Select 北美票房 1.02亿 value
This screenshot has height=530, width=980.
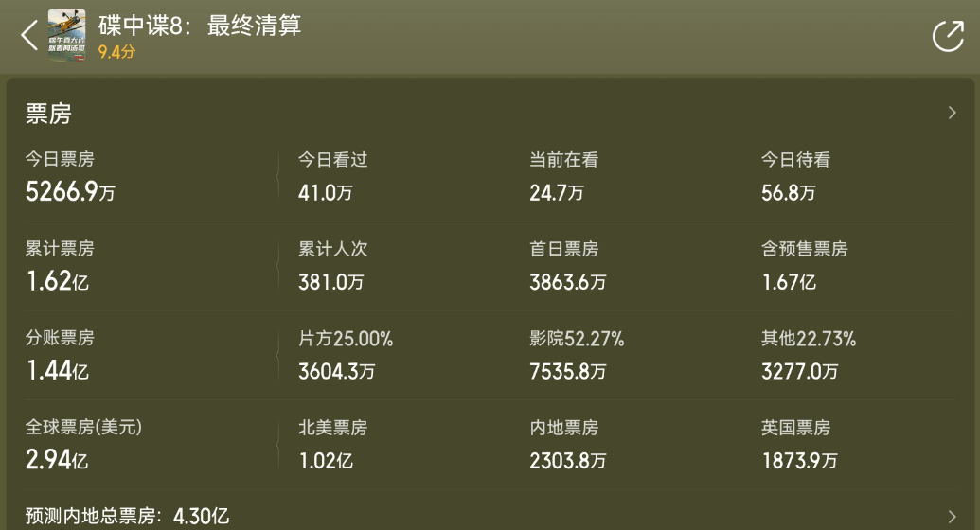[x=326, y=461]
